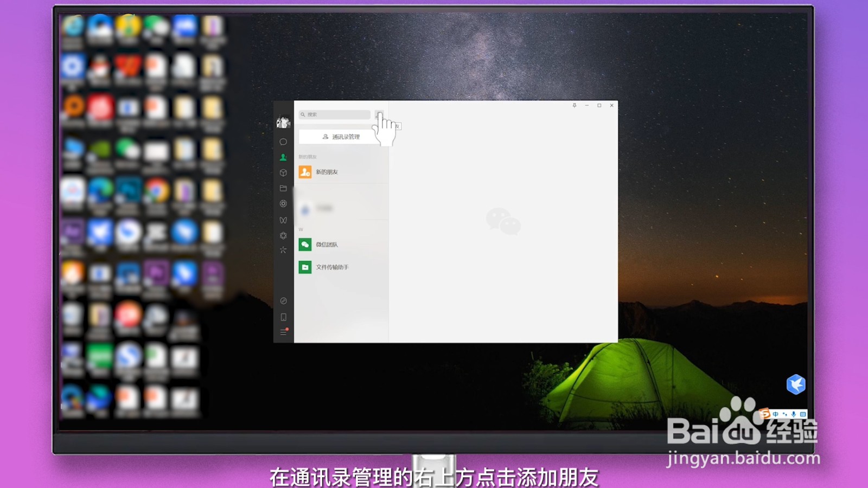The width and height of the screenshot is (868, 488).
Task: Open the Collections (box) sidebar icon
Action: pos(283,173)
